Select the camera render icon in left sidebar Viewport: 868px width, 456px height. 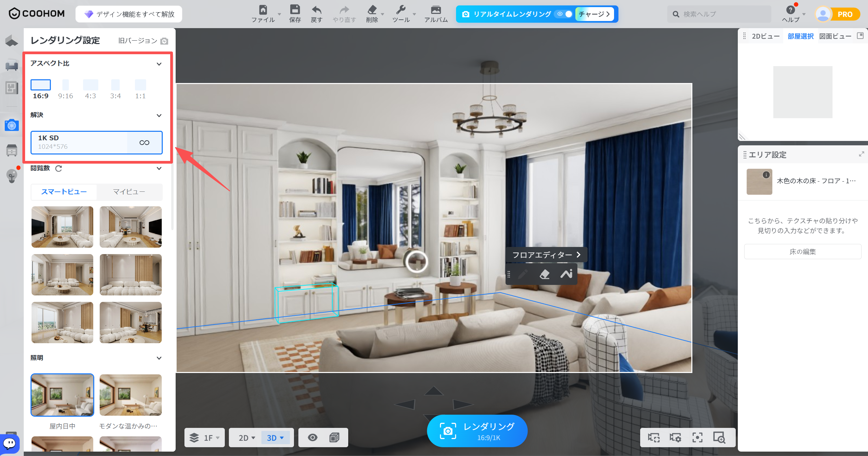coord(12,125)
